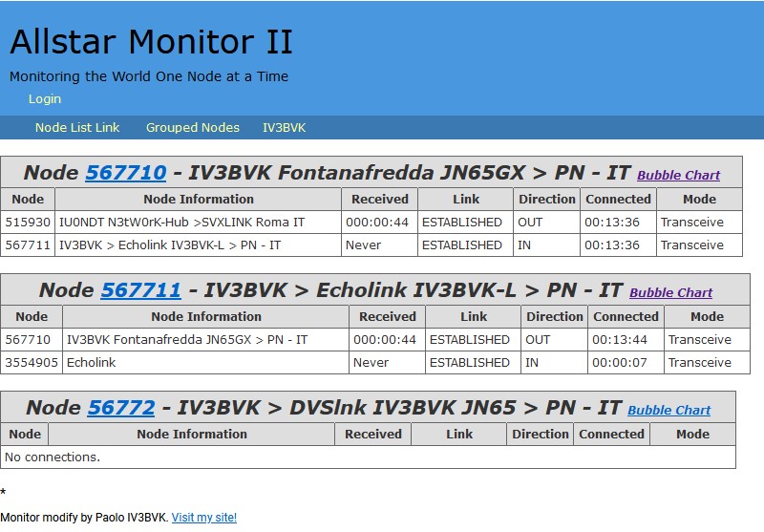Click Node Information header in node 567711 table

point(206,317)
